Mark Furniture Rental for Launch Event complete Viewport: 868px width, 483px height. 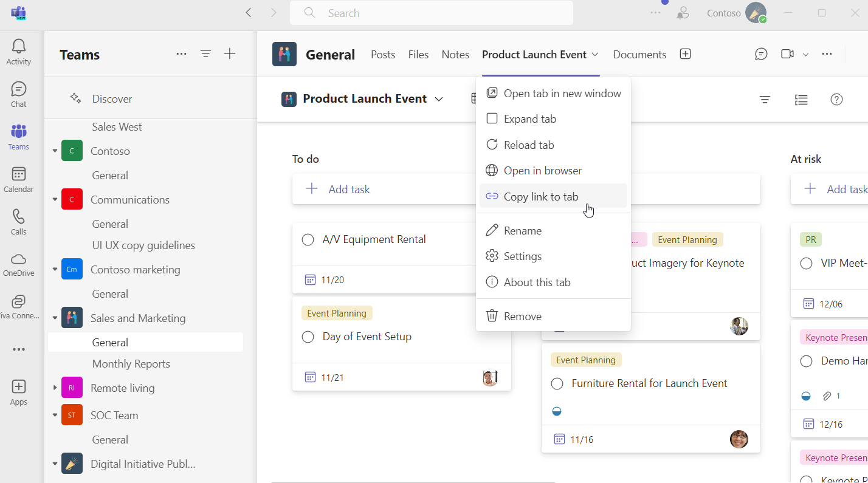pos(557,384)
